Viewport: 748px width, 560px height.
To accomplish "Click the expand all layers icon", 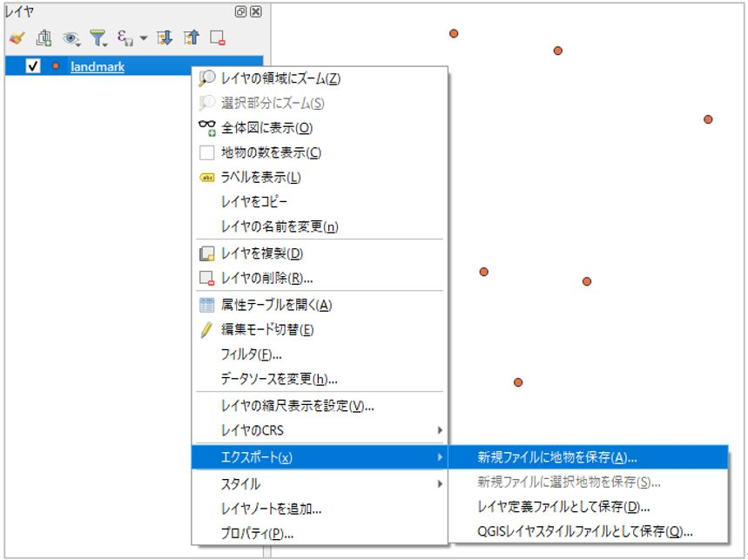I will [x=165, y=37].
